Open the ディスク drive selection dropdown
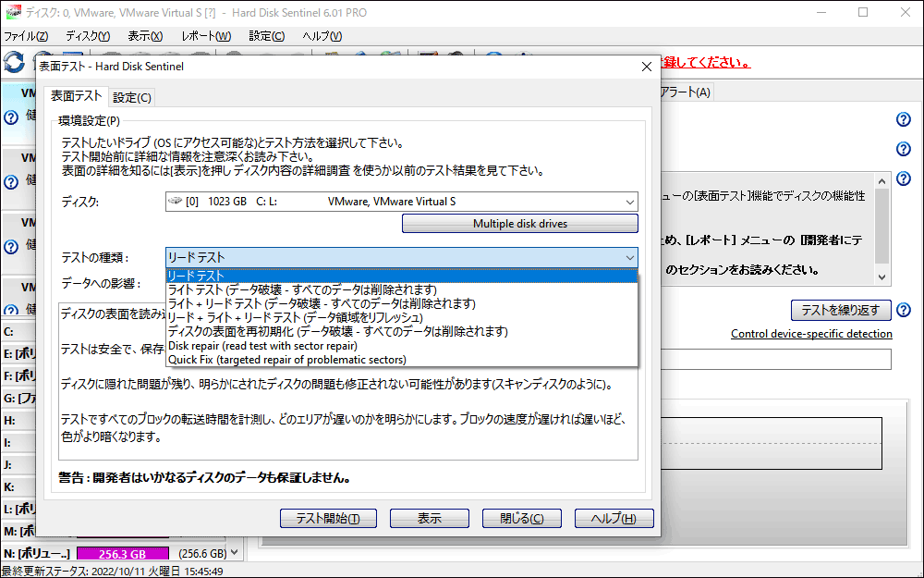This screenshot has height=578, width=924. point(631,202)
